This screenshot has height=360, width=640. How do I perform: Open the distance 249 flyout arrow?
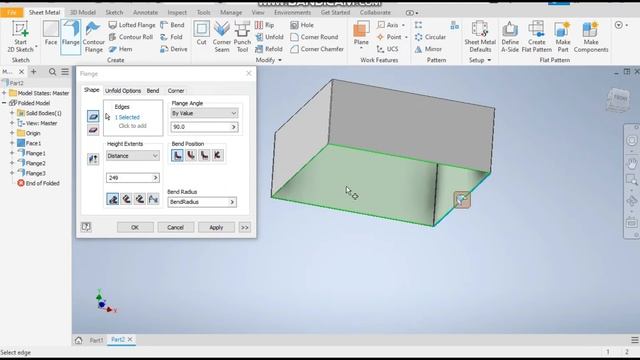(155, 178)
